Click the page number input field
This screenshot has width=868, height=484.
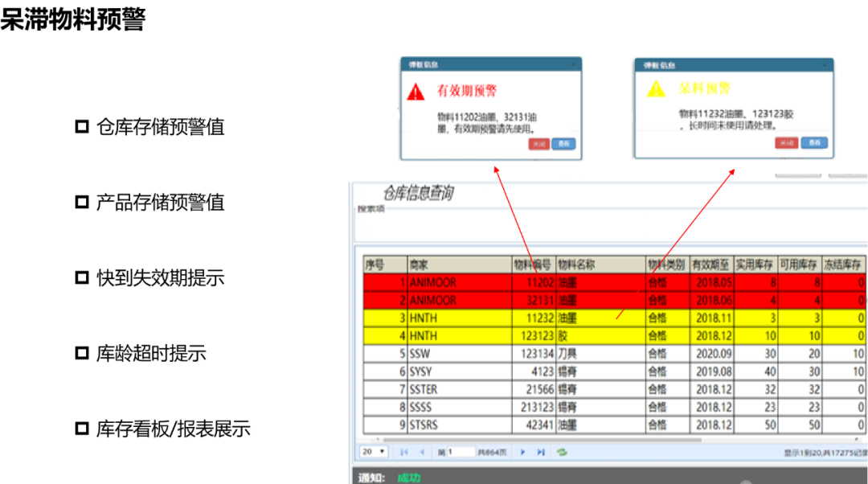461,453
